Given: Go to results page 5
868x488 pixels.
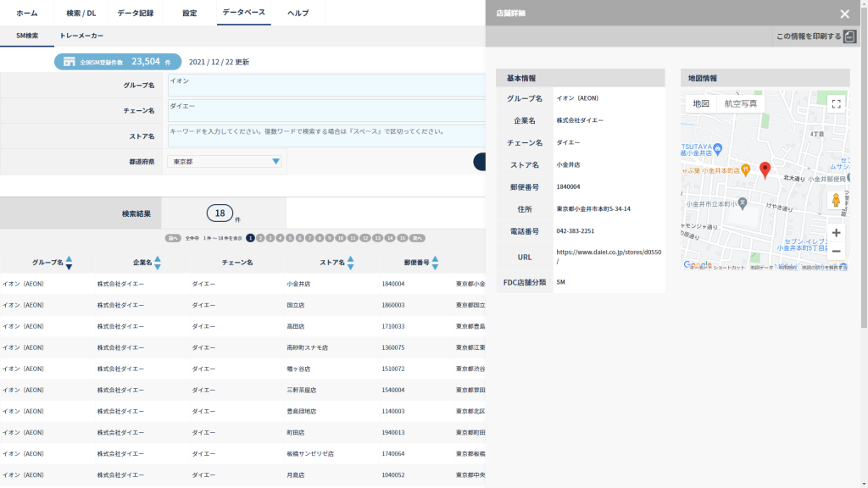Looking at the screenshot, I should [x=290, y=238].
